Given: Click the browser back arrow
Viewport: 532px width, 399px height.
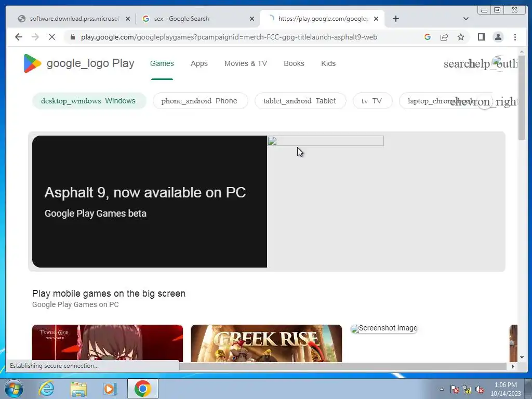Looking at the screenshot, I should tap(19, 37).
